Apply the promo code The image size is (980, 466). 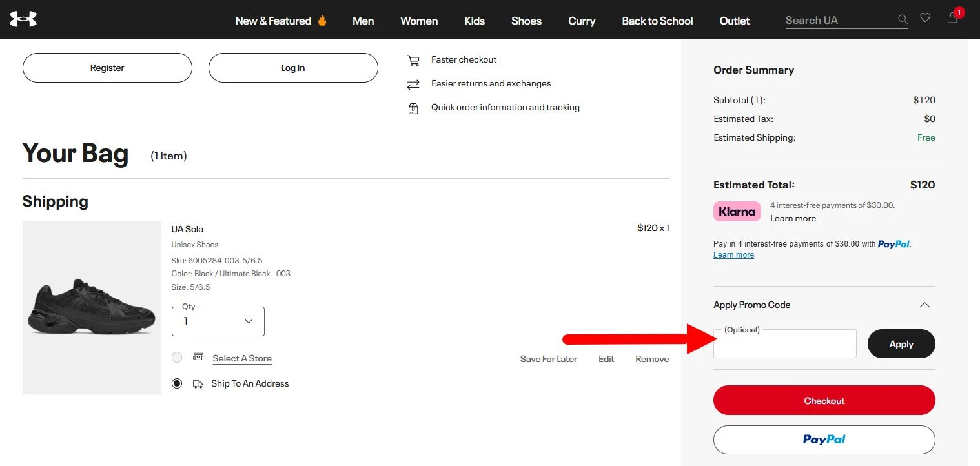pos(901,344)
